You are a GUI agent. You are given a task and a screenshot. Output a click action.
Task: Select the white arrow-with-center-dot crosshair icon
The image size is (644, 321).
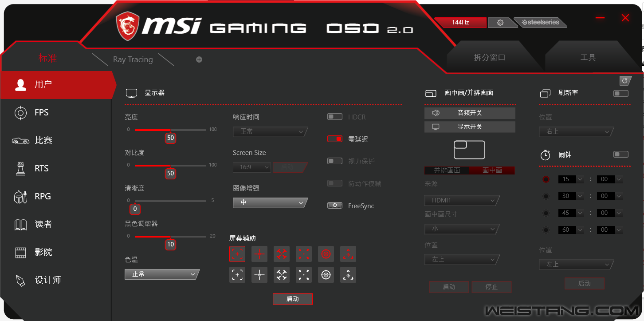tap(348, 275)
